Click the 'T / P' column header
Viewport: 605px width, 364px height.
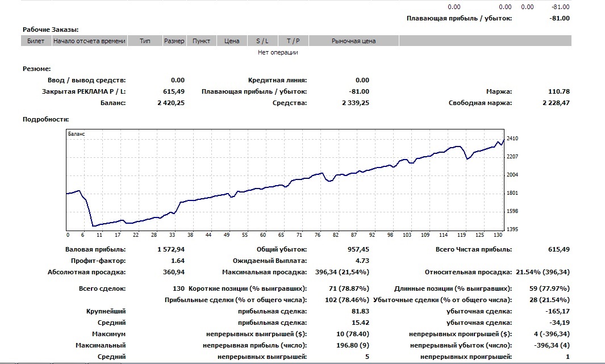click(x=293, y=41)
